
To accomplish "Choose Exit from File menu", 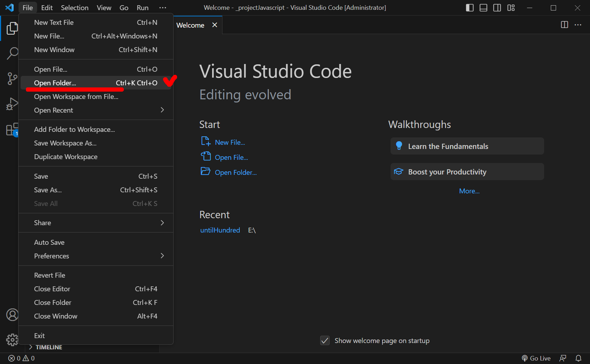I will pos(96,336).
